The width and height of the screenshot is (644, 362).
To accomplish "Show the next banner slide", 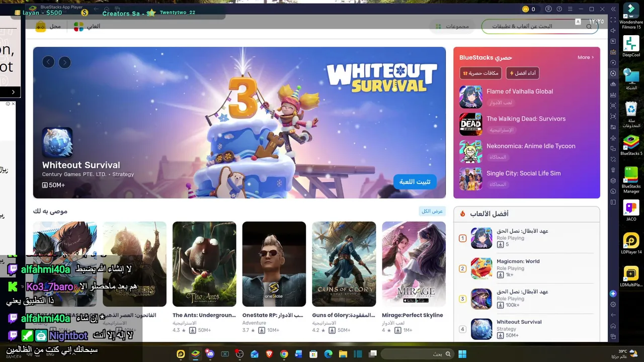I will pos(65,62).
